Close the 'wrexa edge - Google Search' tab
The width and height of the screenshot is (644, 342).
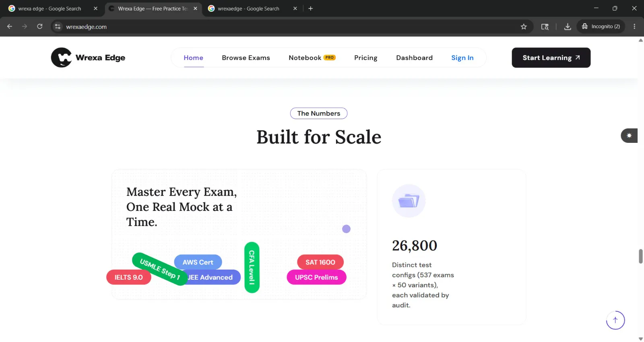[x=95, y=8]
